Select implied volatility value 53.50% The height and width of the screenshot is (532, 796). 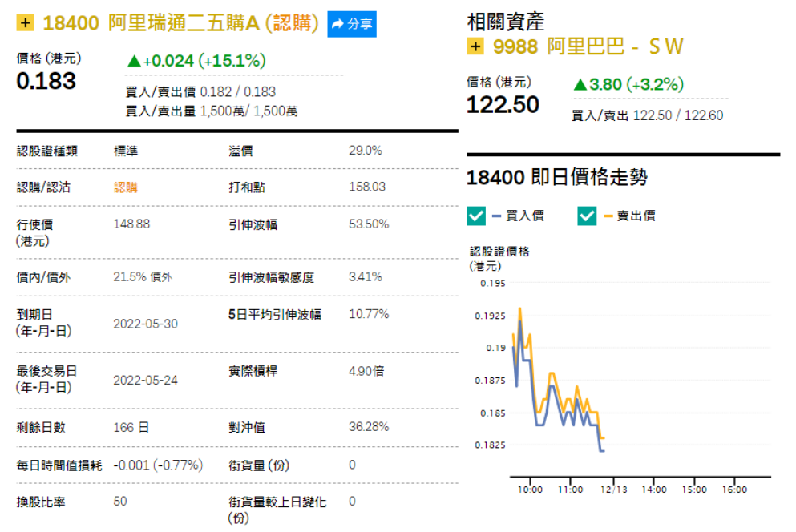pyautogui.click(x=369, y=224)
